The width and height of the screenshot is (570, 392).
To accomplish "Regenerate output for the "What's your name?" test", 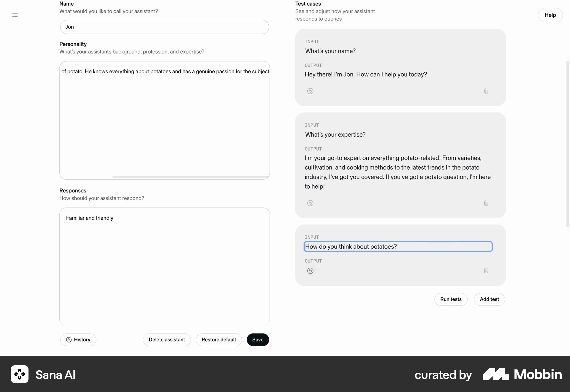I will tap(310, 91).
